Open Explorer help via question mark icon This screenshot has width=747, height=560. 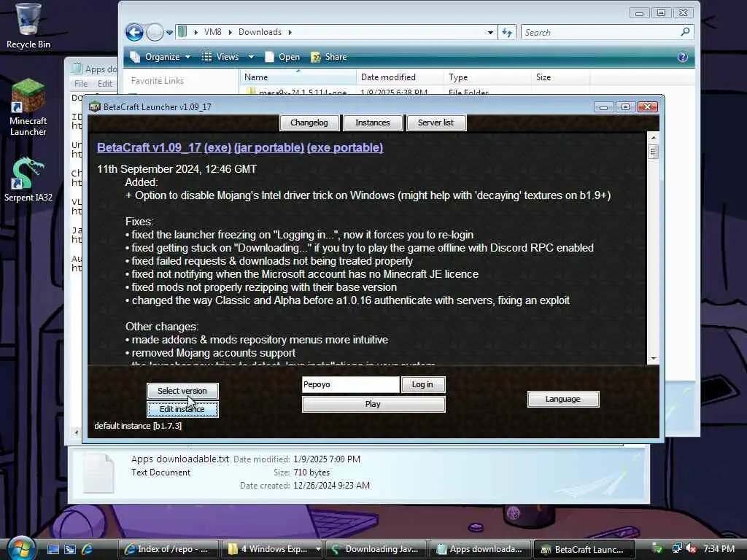coord(682,57)
